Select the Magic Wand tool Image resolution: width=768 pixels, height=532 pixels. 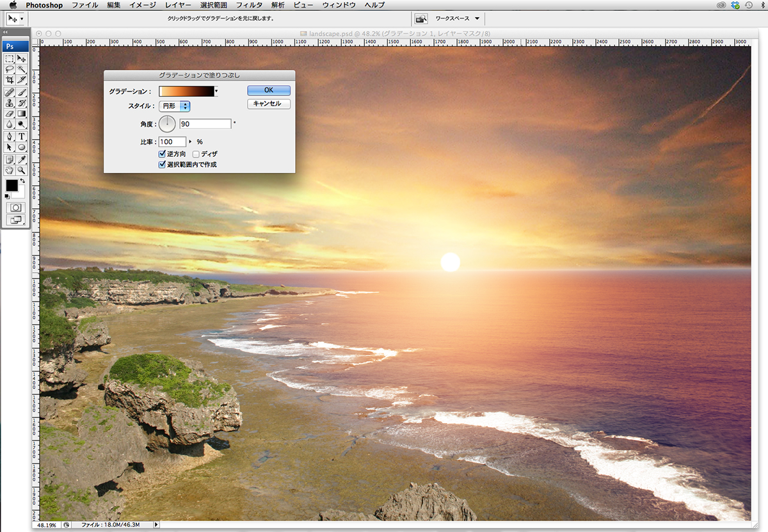click(x=22, y=69)
